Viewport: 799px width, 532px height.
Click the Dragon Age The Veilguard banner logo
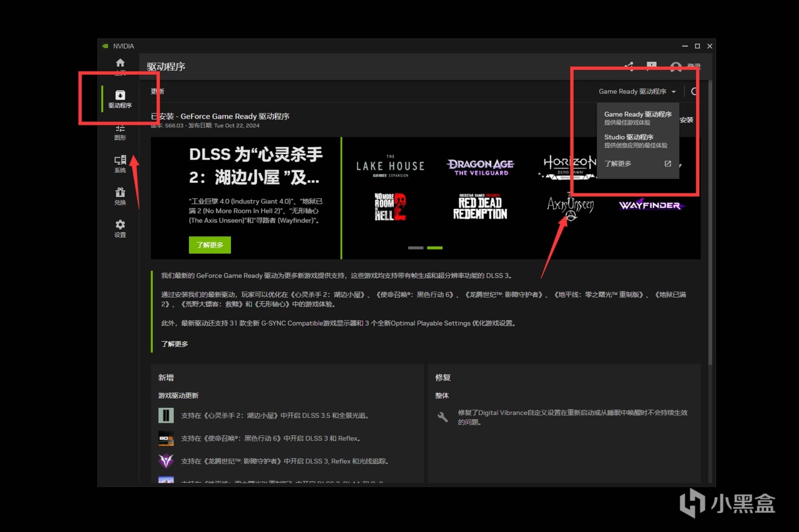pyautogui.click(x=481, y=167)
